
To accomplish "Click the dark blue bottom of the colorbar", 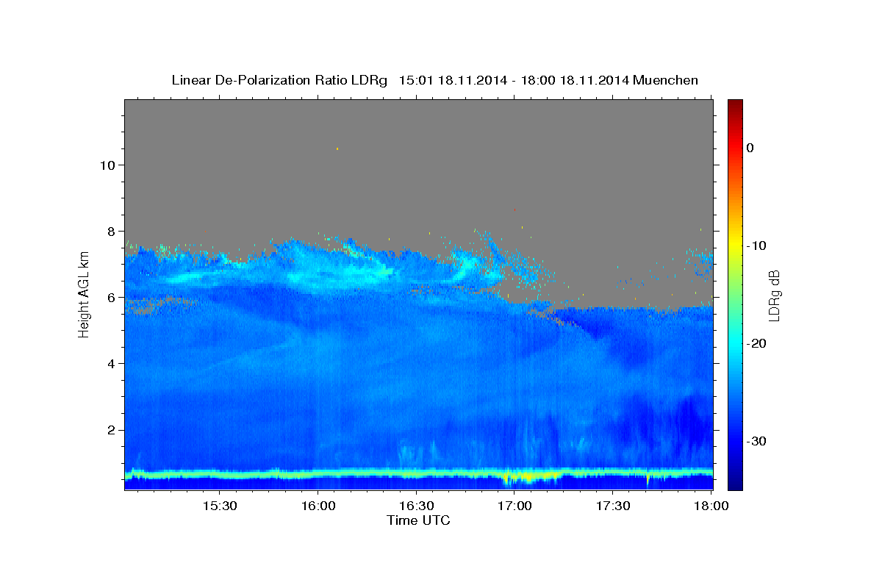I will 735,485.
